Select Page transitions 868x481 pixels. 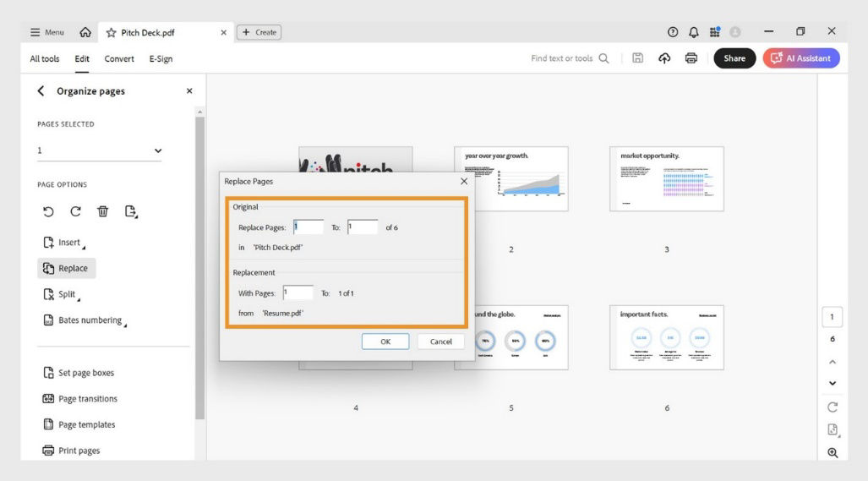(79, 398)
